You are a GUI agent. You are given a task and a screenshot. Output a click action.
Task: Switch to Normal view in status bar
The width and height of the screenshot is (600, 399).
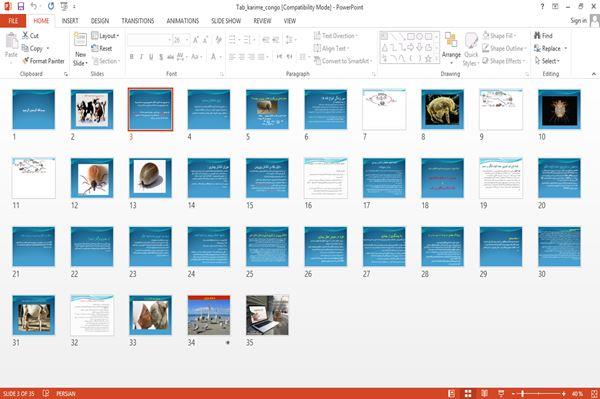[452, 393]
